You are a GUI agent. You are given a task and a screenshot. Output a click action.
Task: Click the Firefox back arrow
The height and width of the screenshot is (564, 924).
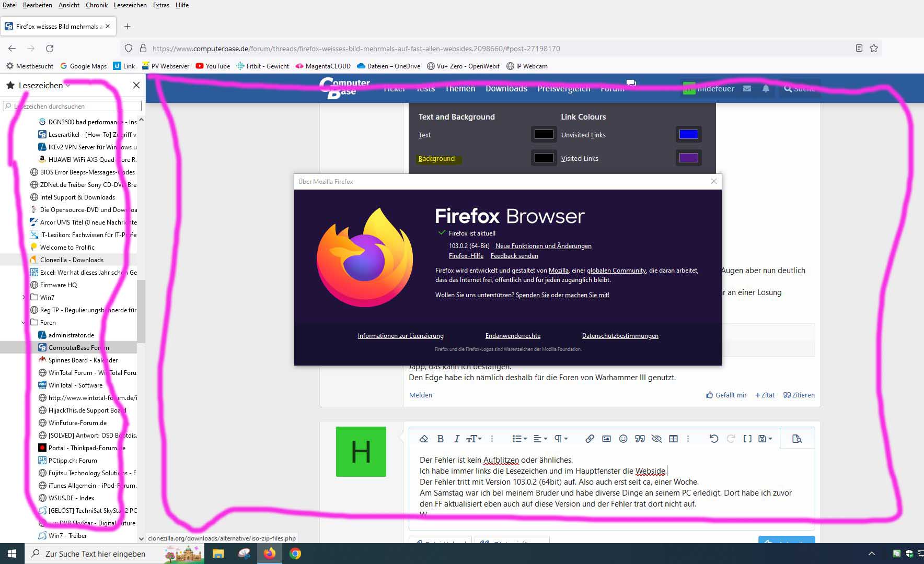(x=12, y=48)
